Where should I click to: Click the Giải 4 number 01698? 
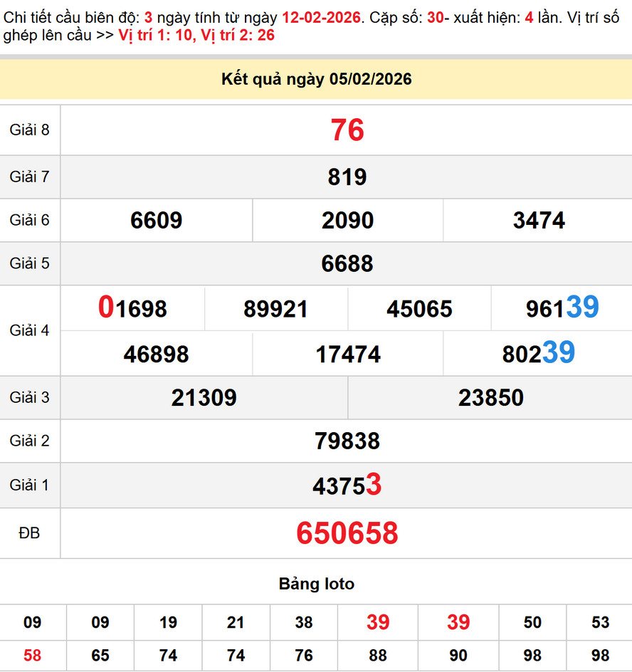(x=133, y=308)
